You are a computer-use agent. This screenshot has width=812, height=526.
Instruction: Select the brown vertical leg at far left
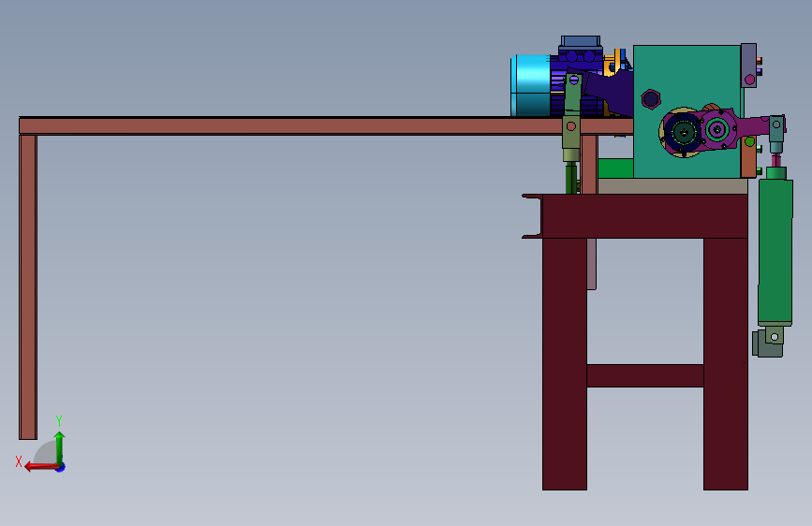tap(28, 286)
